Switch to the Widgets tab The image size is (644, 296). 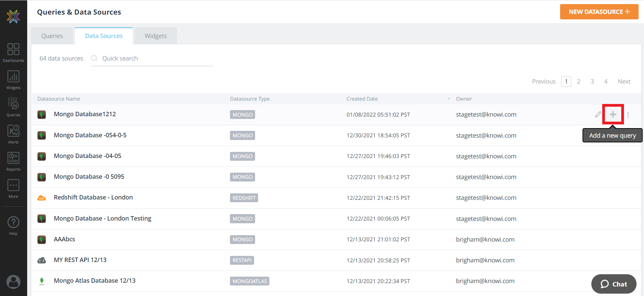[156, 36]
